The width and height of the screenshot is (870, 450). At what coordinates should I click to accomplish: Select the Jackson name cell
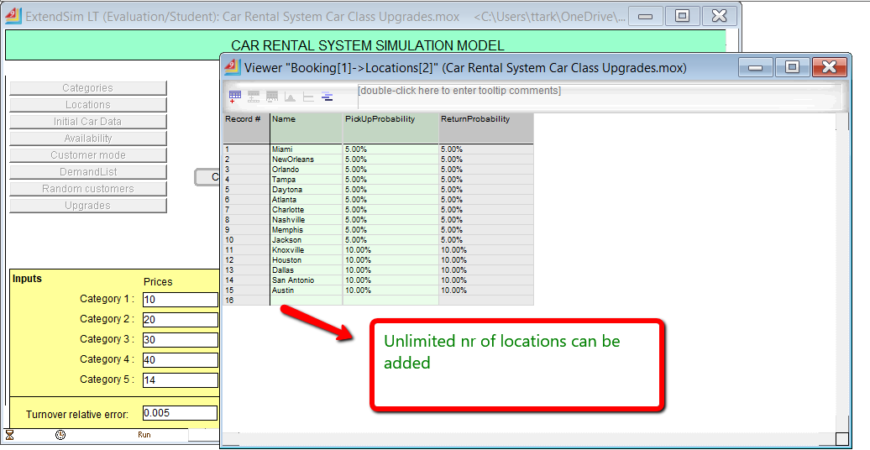click(306, 240)
